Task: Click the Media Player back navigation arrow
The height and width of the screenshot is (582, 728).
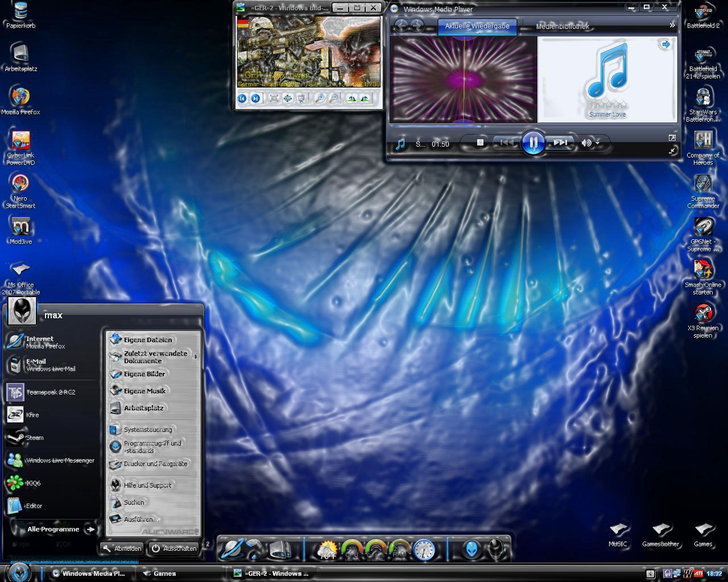Action: (401, 26)
